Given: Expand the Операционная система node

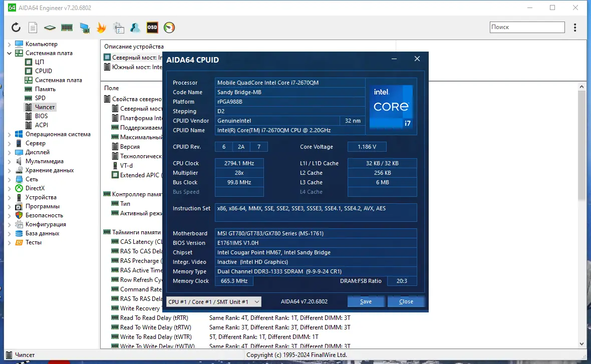Looking at the screenshot, I should coord(10,134).
